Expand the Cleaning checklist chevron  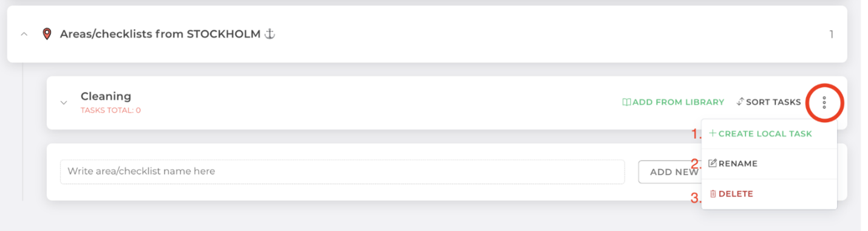tap(64, 102)
